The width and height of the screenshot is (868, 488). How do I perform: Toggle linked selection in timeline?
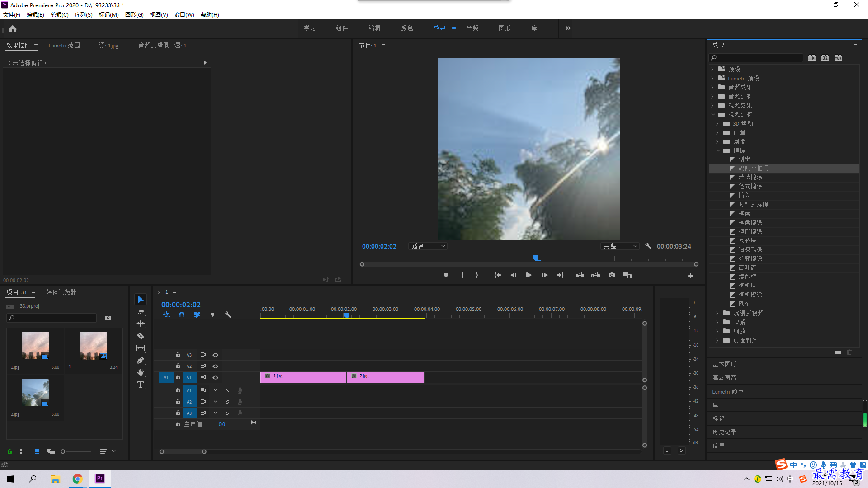click(x=197, y=314)
